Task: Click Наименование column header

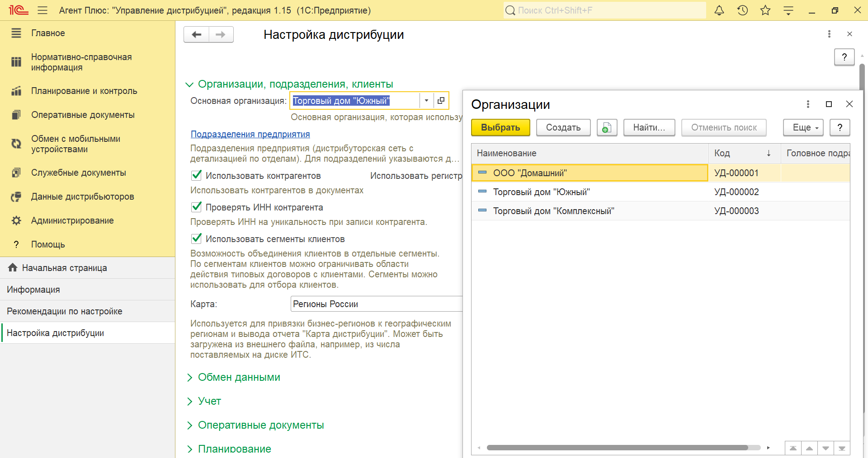Action: [x=590, y=153]
